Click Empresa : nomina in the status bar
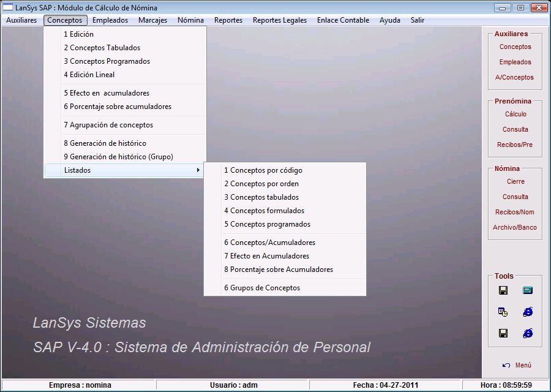 [x=79, y=385]
